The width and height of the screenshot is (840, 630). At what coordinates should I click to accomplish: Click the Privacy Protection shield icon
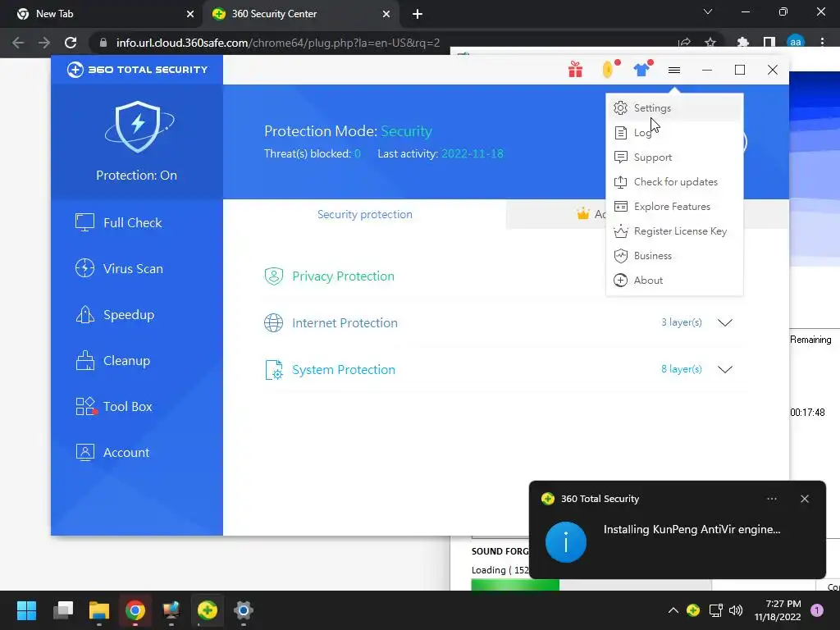click(x=274, y=276)
